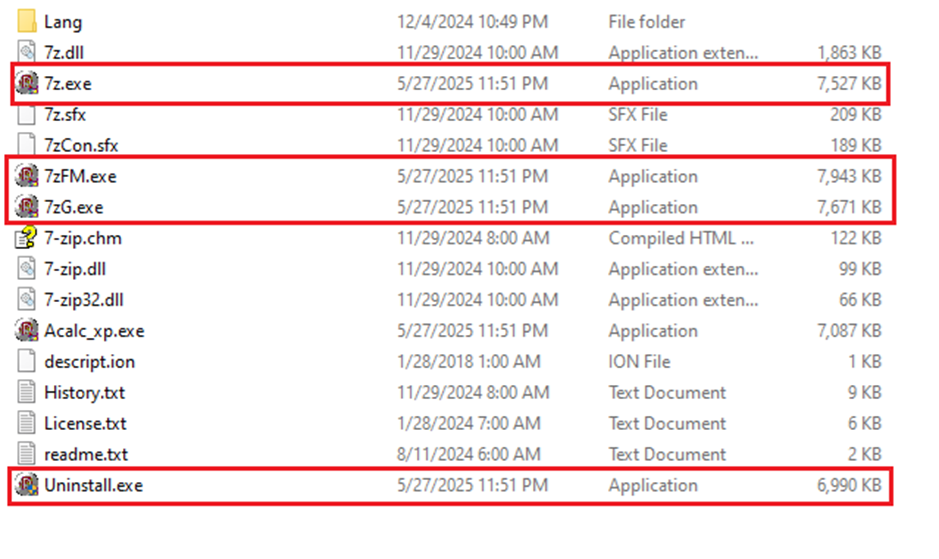Select the file name Uninstall.exe
939x559 pixels.
coord(93,485)
